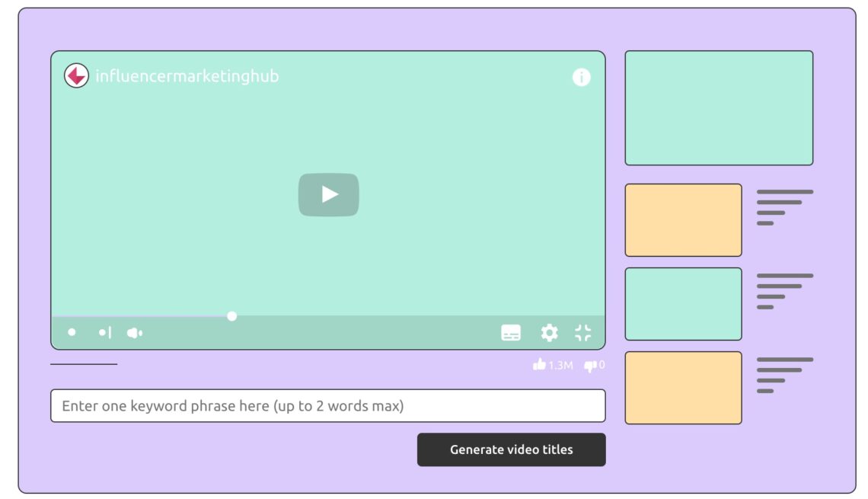Like the video showing 1.3M likes
Image resolution: width=868 pixels, height=499 pixels.
click(541, 365)
